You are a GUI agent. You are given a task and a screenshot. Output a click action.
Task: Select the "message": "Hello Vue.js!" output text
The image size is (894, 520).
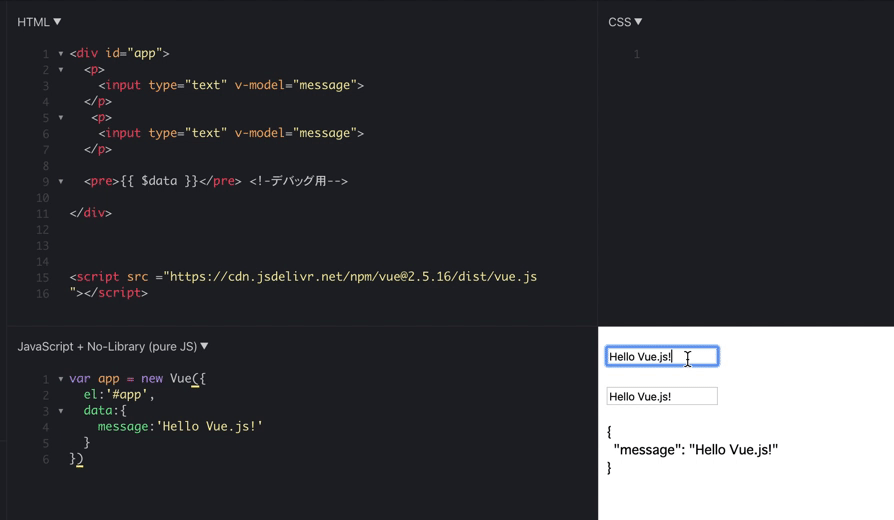696,450
